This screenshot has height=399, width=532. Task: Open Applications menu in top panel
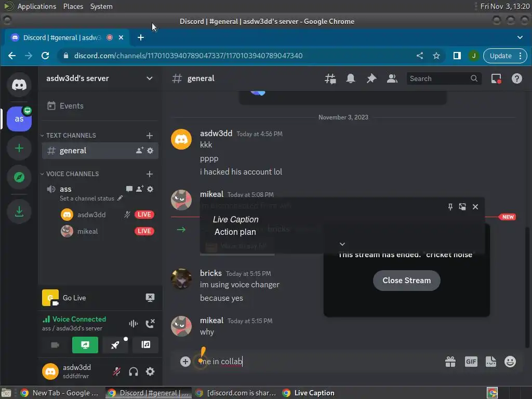coord(37,6)
